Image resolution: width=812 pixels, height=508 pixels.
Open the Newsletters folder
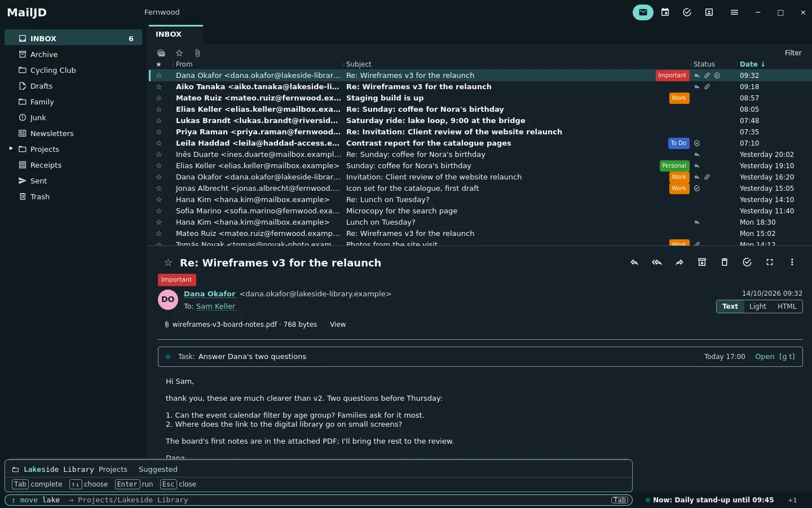click(x=73, y=133)
